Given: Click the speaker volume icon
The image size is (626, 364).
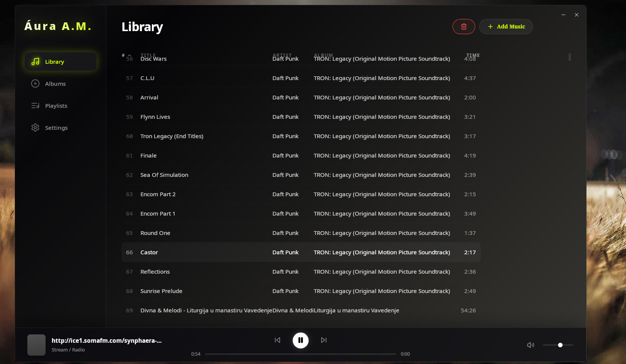Looking at the screenshot, I should (530, 345).
